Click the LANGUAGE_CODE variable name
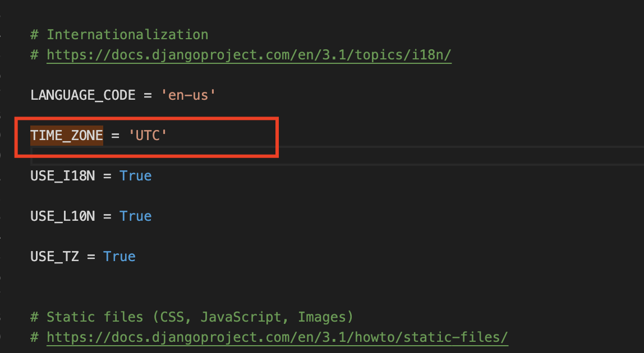Viewport: 644px width, 353px height. 83,95
